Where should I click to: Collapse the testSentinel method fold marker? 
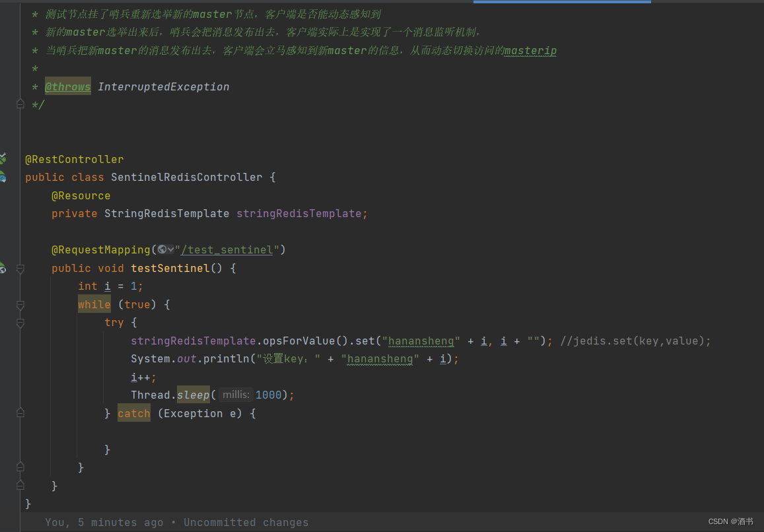tap(20, 269)
